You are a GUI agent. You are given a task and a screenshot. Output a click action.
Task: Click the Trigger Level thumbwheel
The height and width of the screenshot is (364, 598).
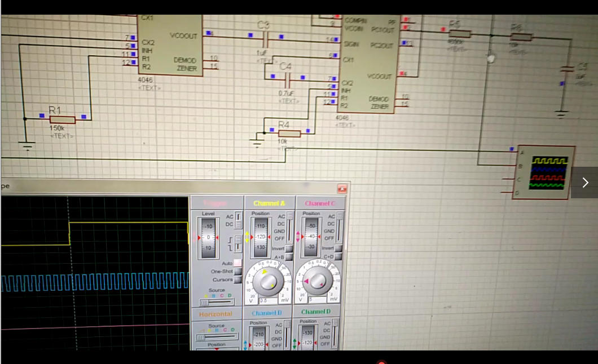pyautogui.click(x=208, y=238)
